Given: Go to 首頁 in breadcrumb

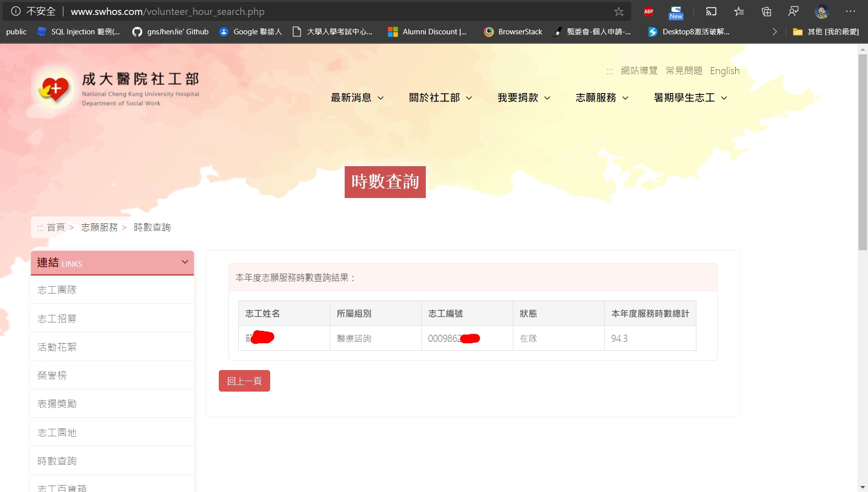Looking at the screenshot, I should click(x=56, y=227).
